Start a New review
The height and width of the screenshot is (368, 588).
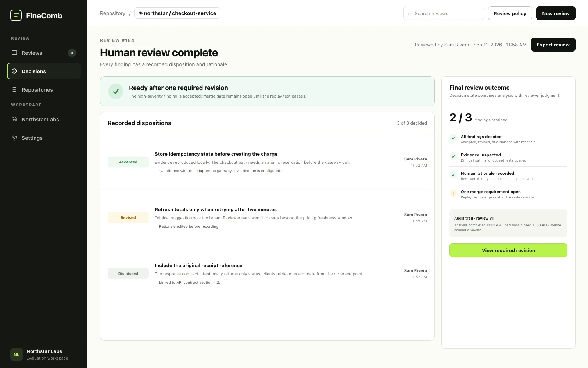[x=556, y=13]
